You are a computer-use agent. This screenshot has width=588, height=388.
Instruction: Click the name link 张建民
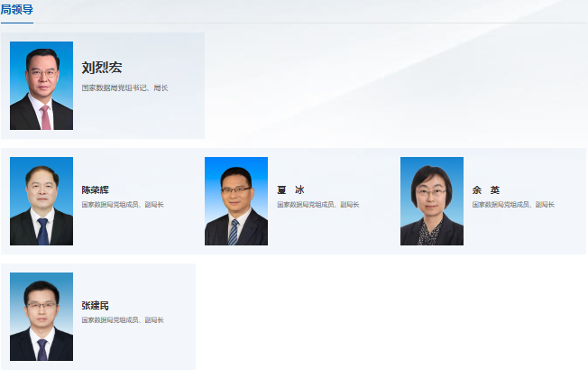[x=96, y=306]
